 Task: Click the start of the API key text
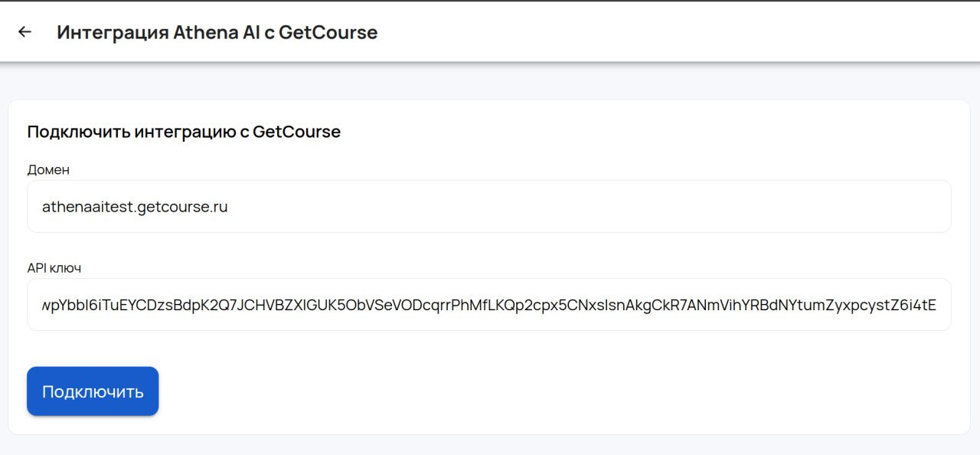coord(44,305)
